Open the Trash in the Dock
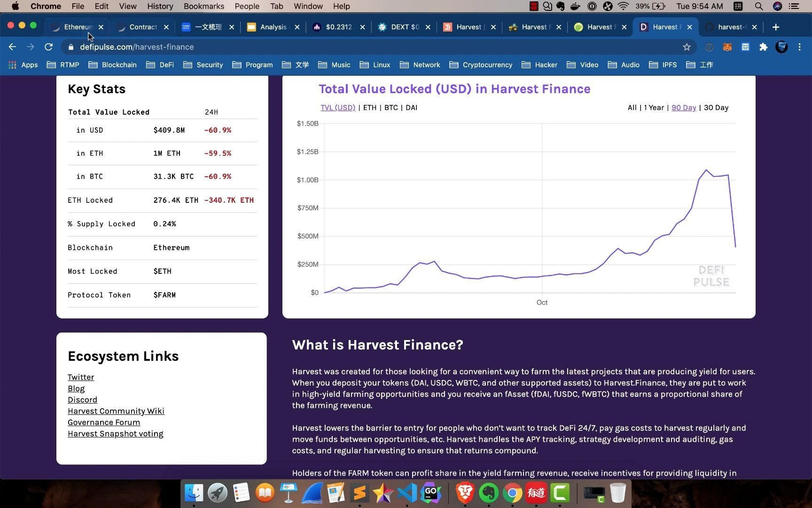 click(618, 493)
